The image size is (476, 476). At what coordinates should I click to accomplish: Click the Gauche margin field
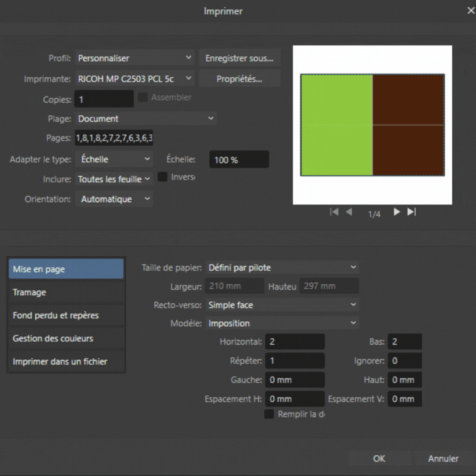pyautogui.click(x=295, y=380)
